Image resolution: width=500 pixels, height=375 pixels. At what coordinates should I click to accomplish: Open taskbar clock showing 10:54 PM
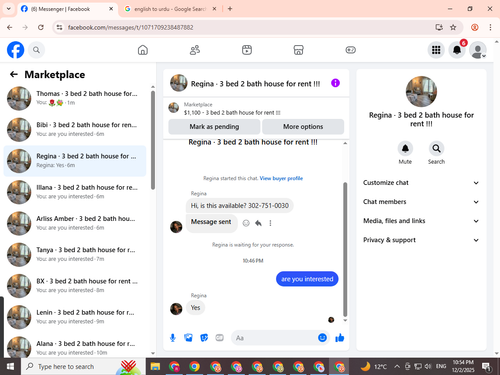click(463, 366)
